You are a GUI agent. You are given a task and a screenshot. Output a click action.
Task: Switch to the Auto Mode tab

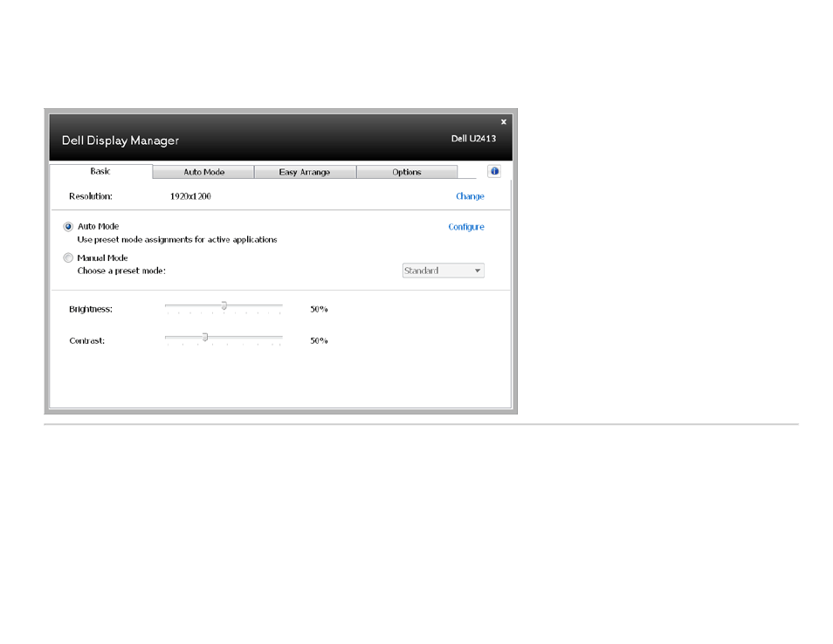point(203,172)
